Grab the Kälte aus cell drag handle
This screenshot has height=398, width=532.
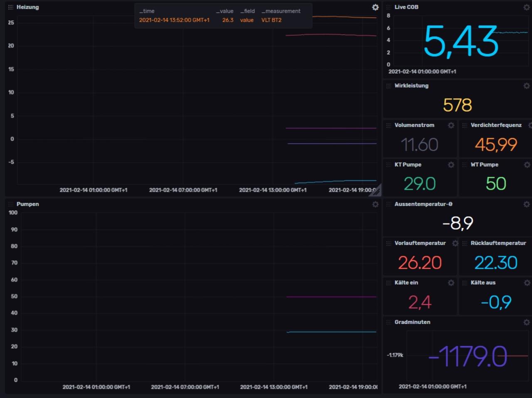[x=465, y=283]
